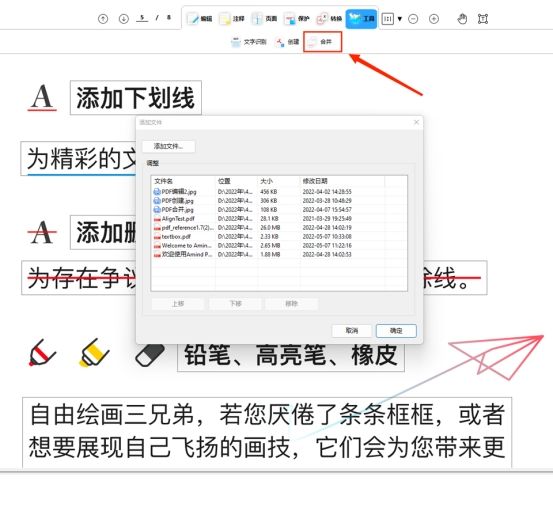Close the 添加文件 dialog with X
The height and width of the screenshot is (507, 553).
417,122
